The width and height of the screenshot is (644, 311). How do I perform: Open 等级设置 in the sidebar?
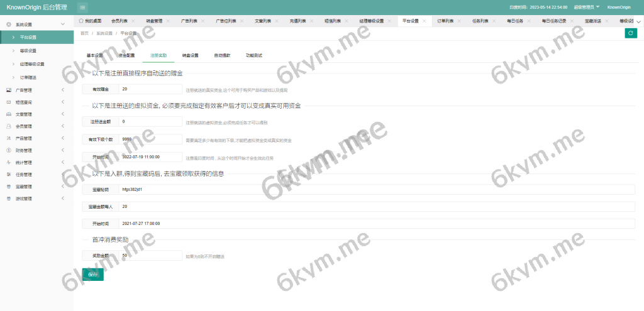28,51
